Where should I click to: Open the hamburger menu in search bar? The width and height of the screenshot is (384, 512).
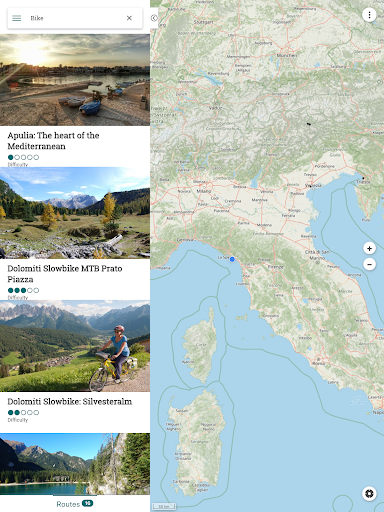[17, 18]
